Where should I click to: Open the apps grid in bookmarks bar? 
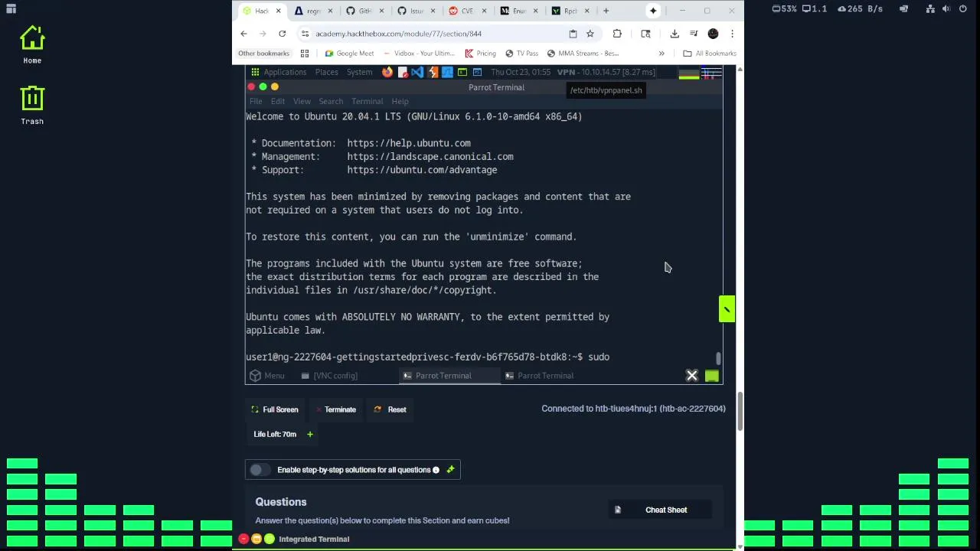(x=305, y=54)
